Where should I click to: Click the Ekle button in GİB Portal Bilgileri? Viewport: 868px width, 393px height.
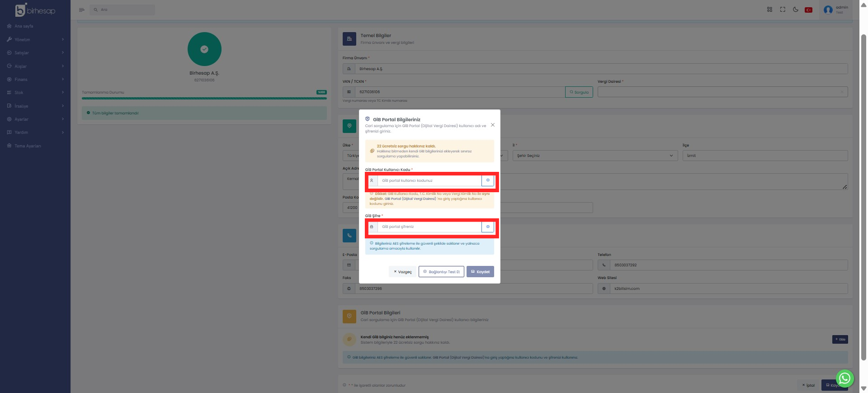coord(840,340)
